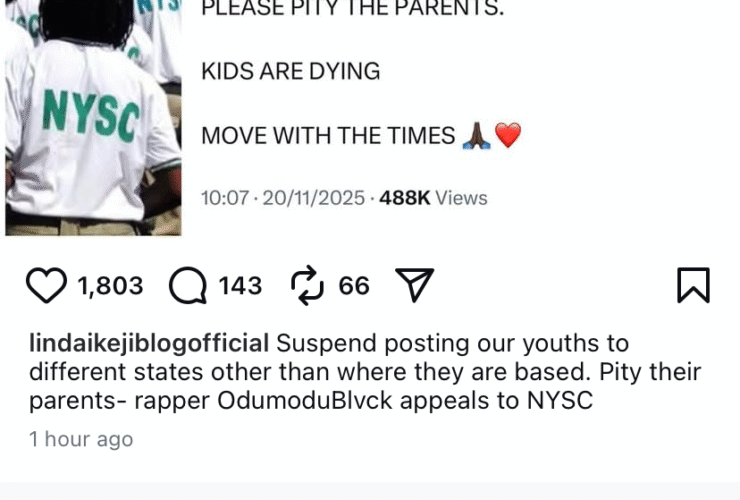740x500 pixels.
Task: Click the praying hands emoji
Action: tap(476, 136)
